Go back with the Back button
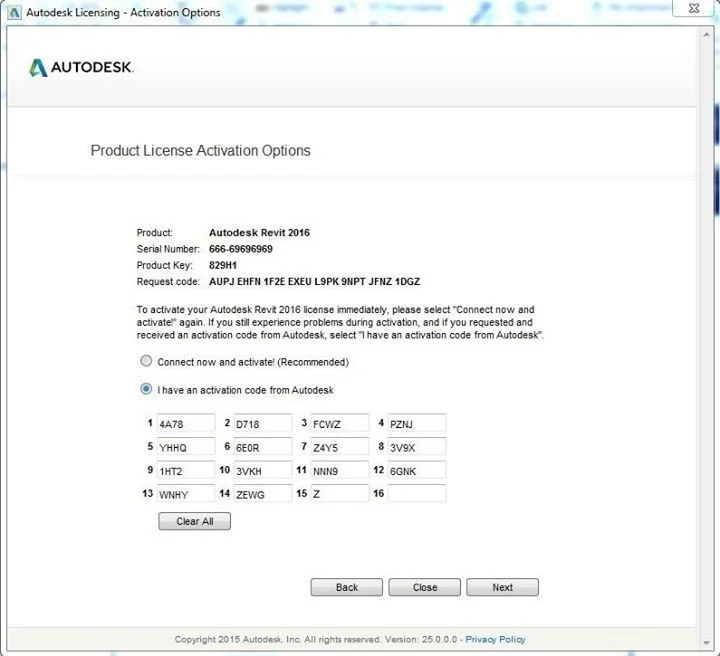 tap(347, 587)
